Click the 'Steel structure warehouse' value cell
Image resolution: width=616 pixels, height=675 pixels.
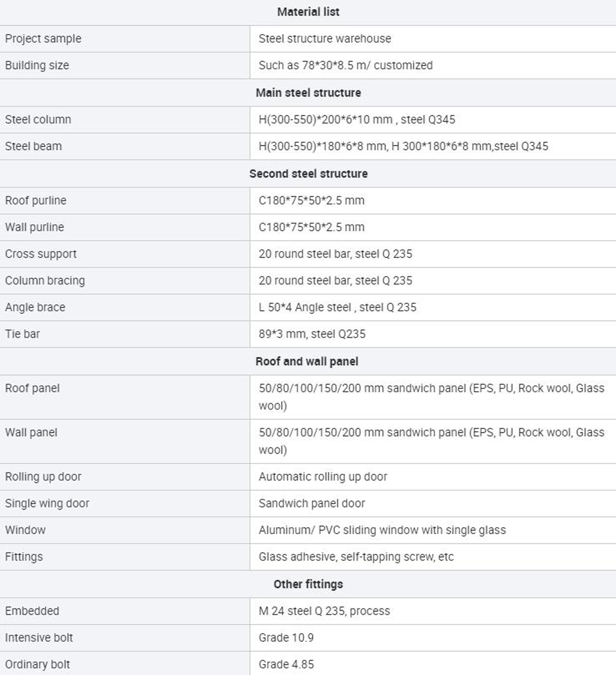[433, 39]
